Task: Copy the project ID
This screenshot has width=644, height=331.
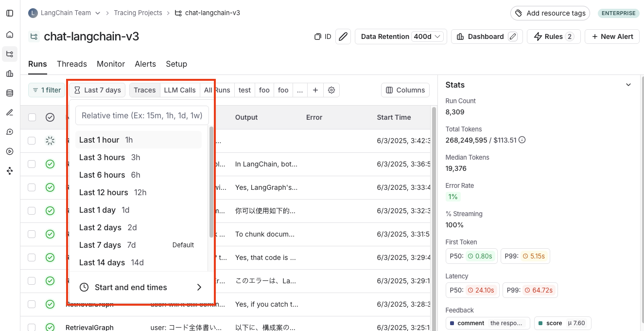Action: click(x=323, y=37)
